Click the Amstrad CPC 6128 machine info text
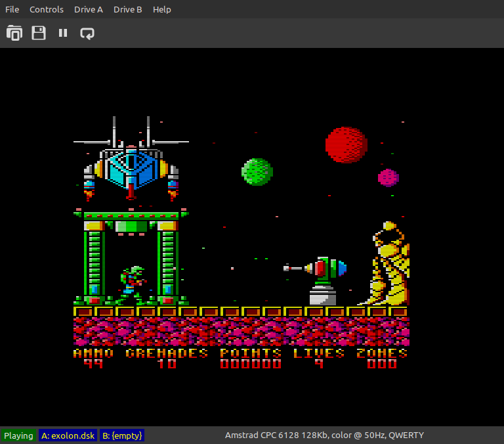 pos(324,435)
